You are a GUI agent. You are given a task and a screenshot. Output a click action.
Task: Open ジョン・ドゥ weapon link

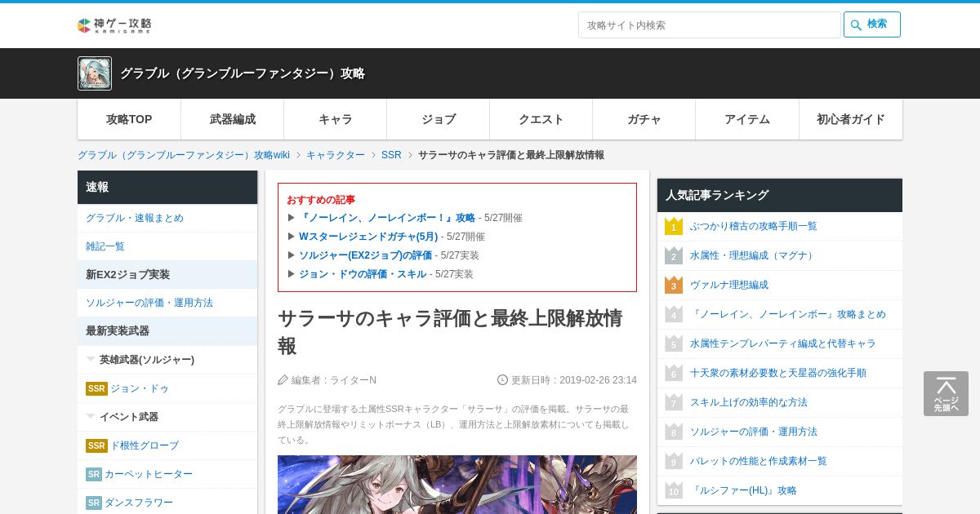[140, 388]
